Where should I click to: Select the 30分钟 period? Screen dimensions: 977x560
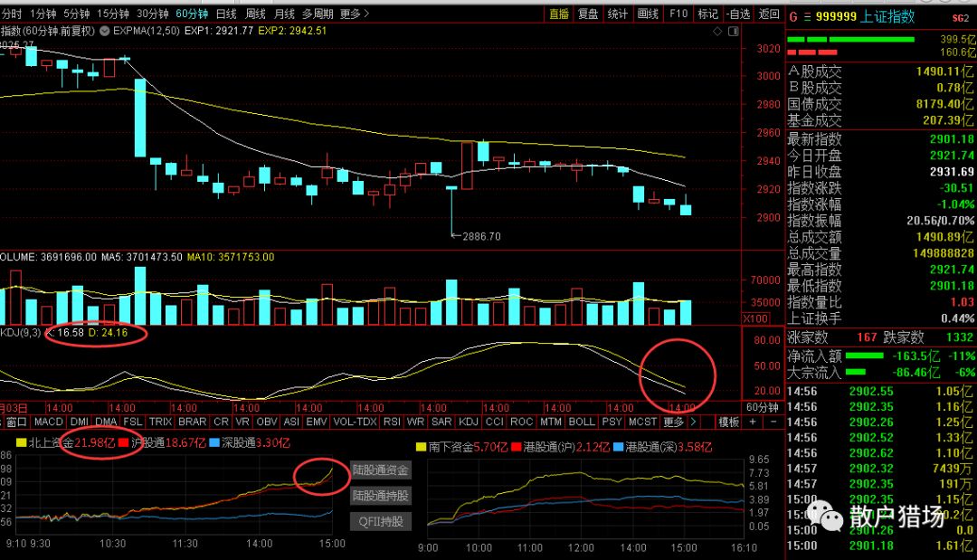[x=153, y=14]
